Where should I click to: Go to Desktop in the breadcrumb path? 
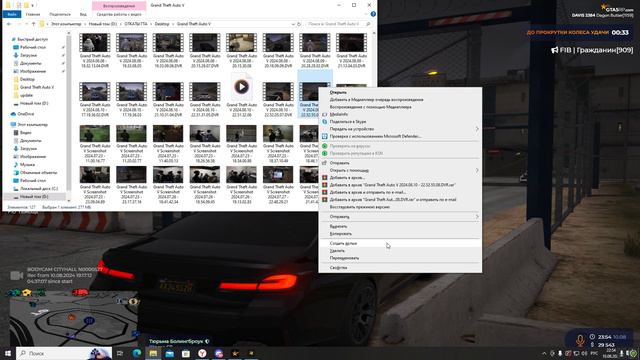(x=162, y=24)
